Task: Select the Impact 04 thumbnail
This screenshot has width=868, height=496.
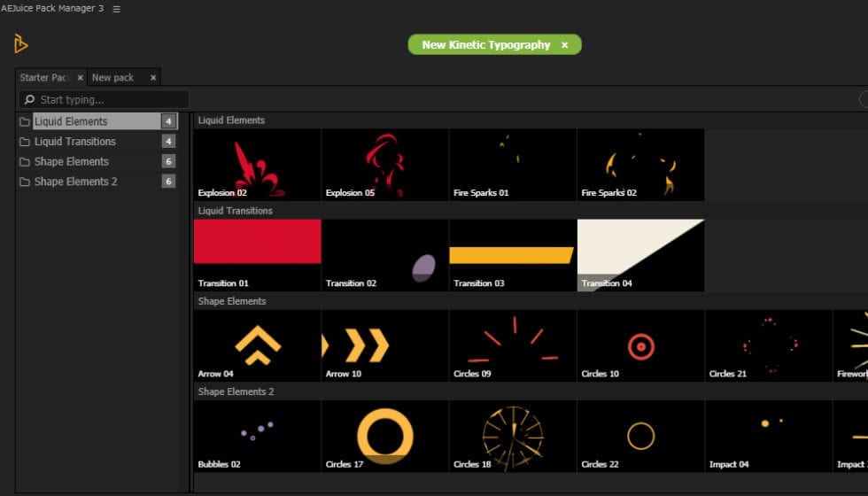Action: 769,436
